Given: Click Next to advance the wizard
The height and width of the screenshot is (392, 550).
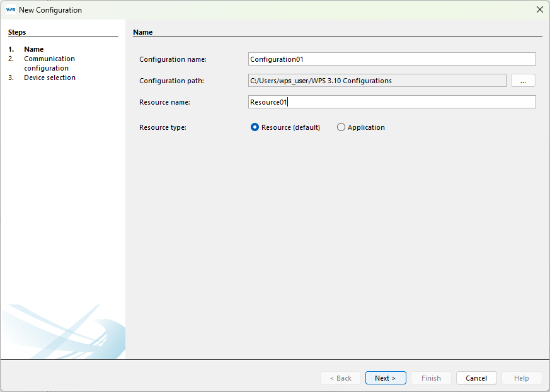Looking at the screenshot, I should [x=386, y=378].
